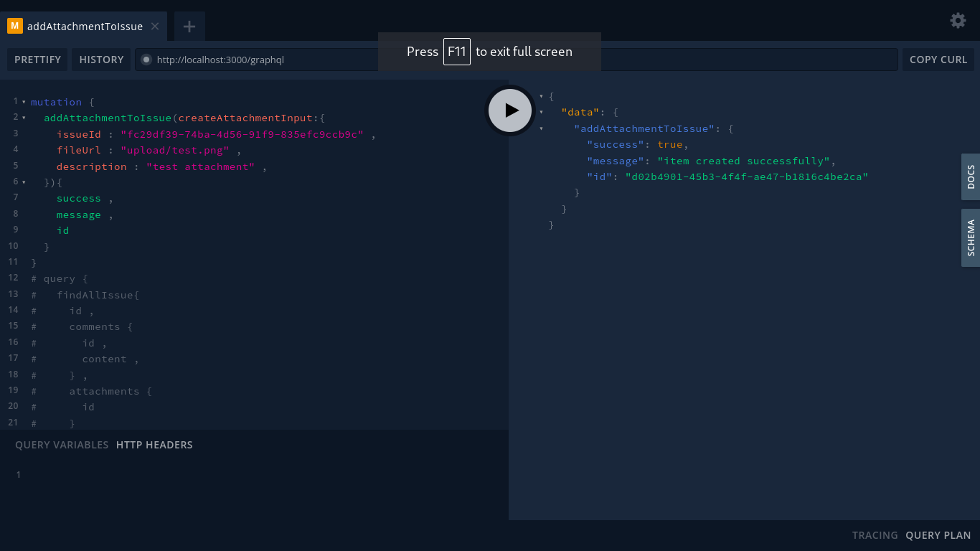Click PRETTIFY to format the query
Viewport: 980px width, 551px height.
37,60
